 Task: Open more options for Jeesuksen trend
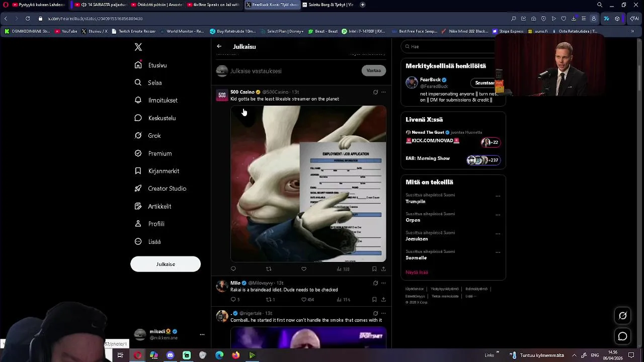498,234
